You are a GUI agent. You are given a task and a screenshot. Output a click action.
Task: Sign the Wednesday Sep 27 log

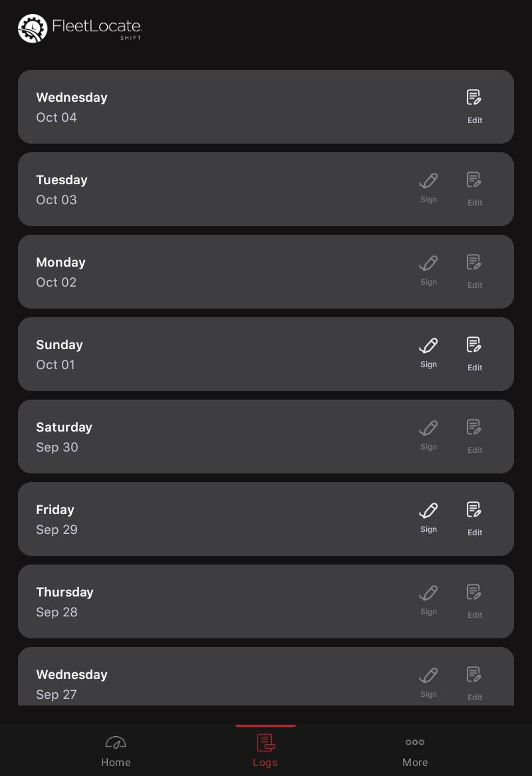428,684
